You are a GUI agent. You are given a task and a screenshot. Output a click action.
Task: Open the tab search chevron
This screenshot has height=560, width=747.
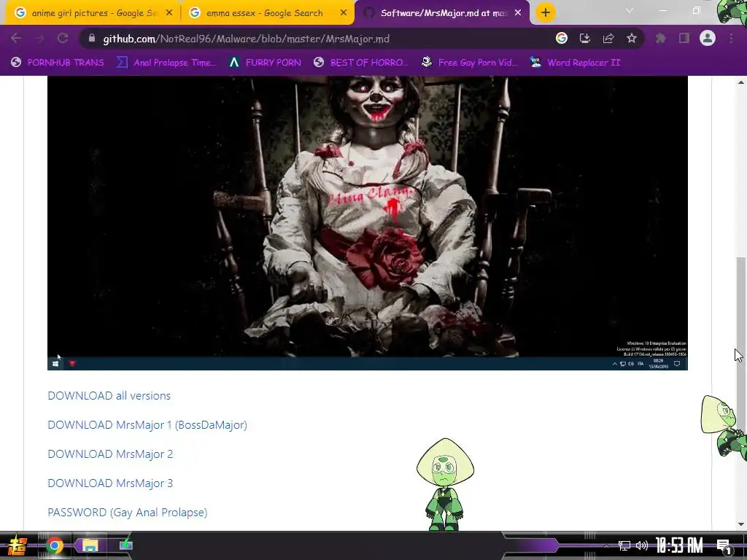[x=630, y=10]
